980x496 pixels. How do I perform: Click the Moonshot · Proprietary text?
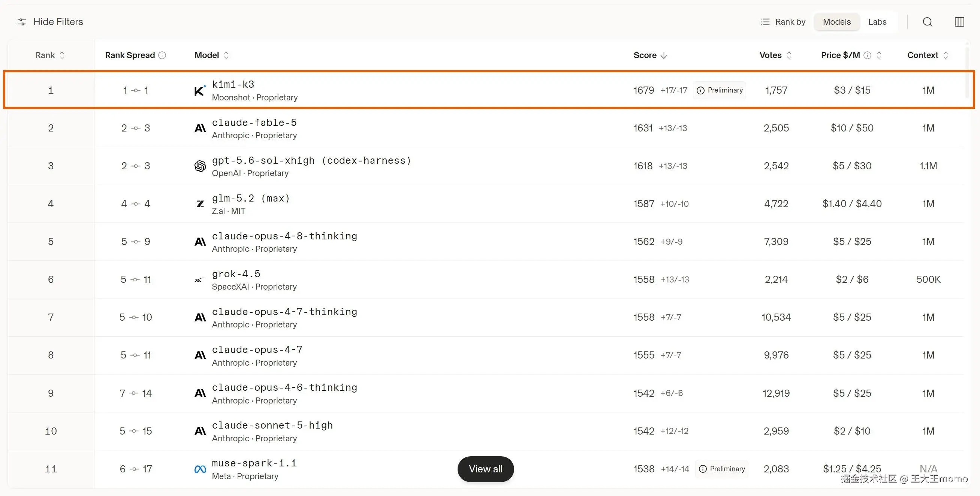pos(254,98)
